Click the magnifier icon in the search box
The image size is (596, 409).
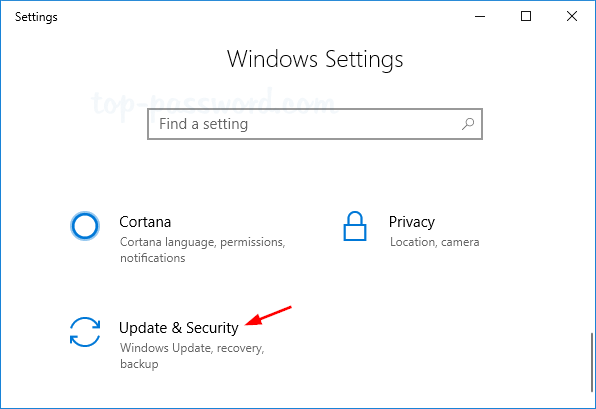[x=468, y=124]
